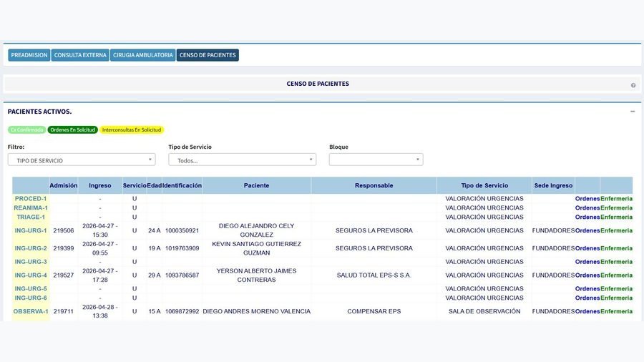Open the Filtro dropdown
This screenshot has width=644, height=362.
82,160
